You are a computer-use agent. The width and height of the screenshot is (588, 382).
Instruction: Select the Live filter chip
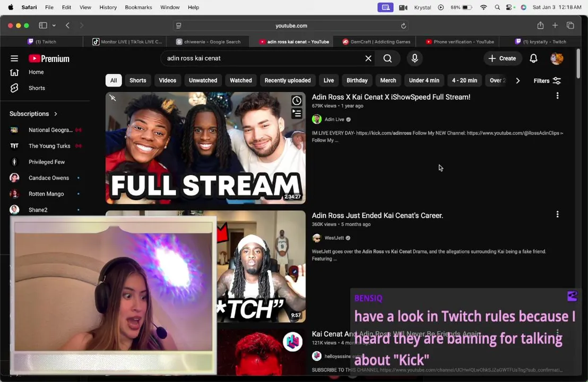pos(328,81)
